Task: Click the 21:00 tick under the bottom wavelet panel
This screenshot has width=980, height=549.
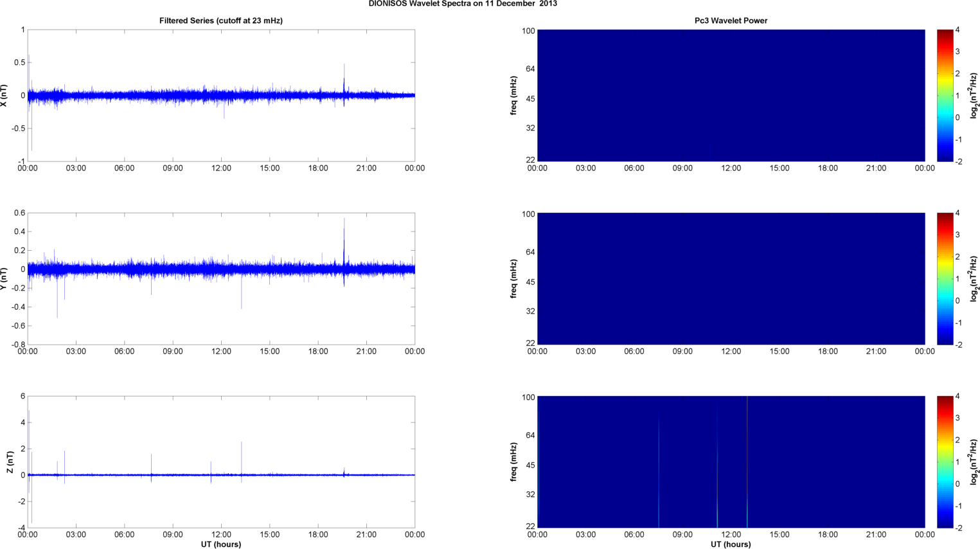Action: click(x=877, y=535)
